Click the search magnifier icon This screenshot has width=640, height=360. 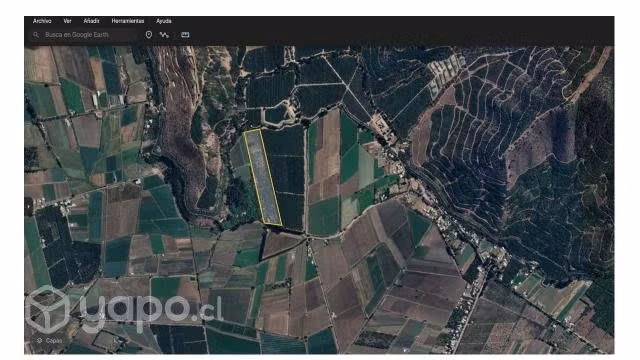click(x=36, y=35)
